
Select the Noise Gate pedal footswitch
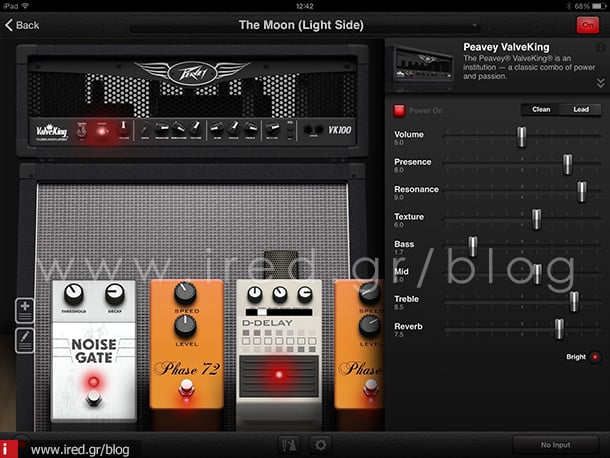tap(94, 400)
